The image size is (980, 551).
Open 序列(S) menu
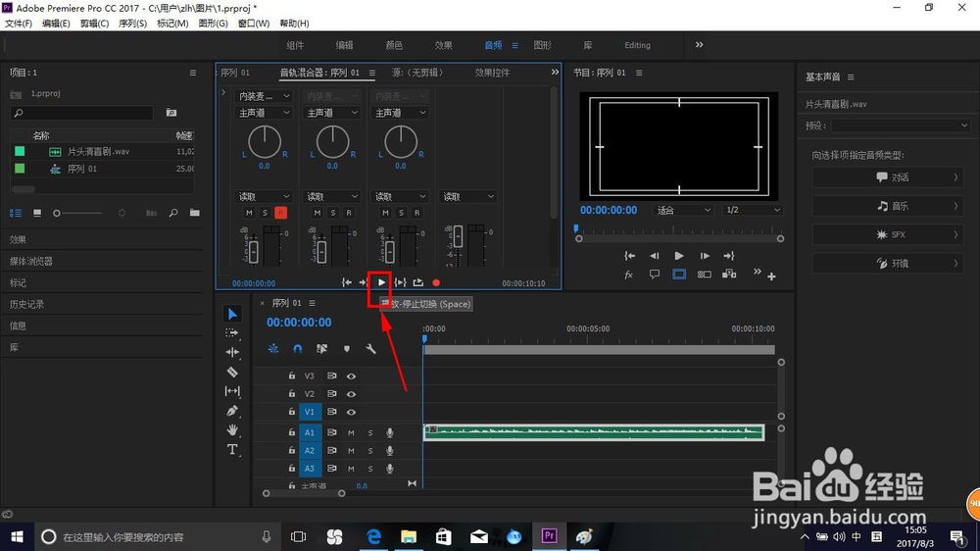[x=132, y=24]
